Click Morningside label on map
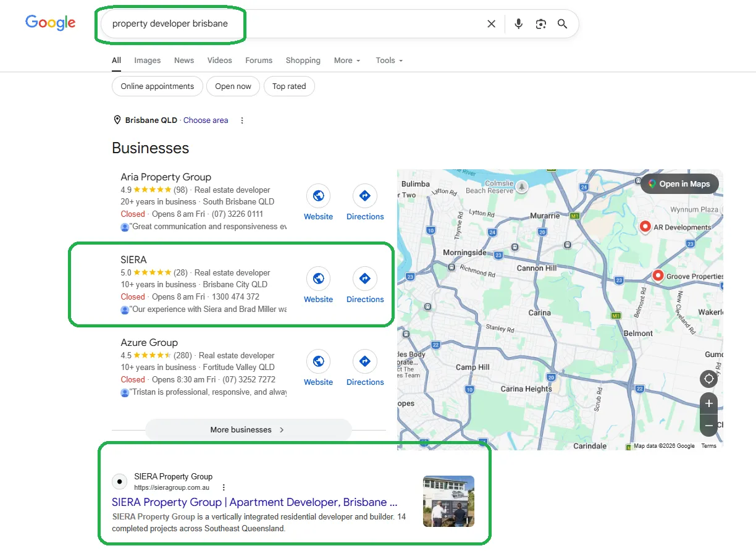 (x=464, y=253)
